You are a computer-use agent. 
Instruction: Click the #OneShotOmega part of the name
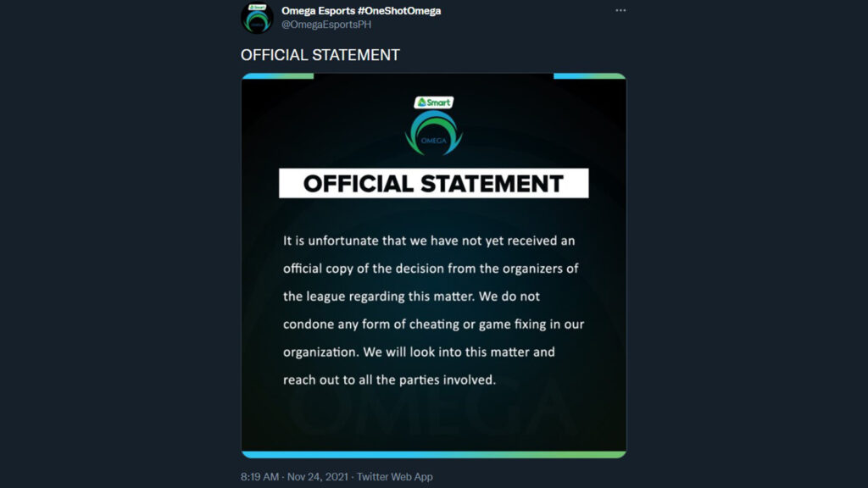tap(399, 10)
